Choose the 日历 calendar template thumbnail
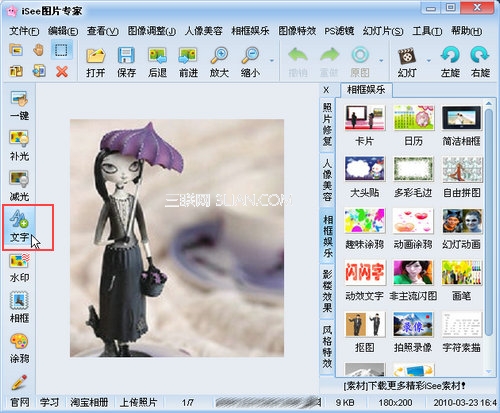 tap(413, 117)
